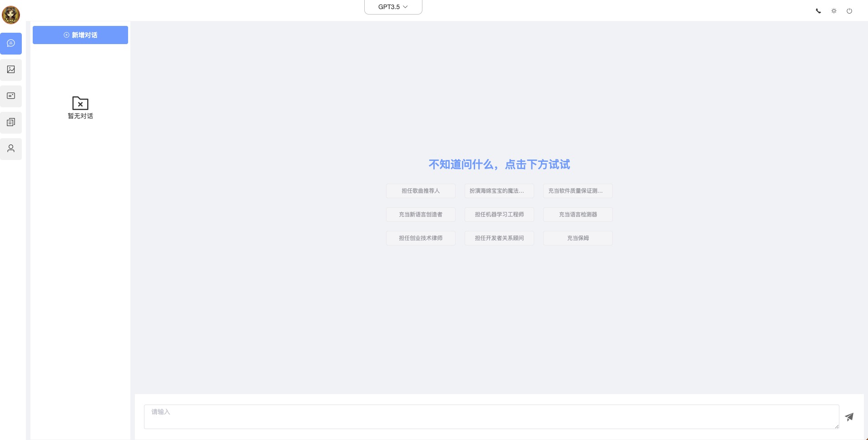
Task: Select the membership card icon in sidebar
Action: (x=10, y=96)
